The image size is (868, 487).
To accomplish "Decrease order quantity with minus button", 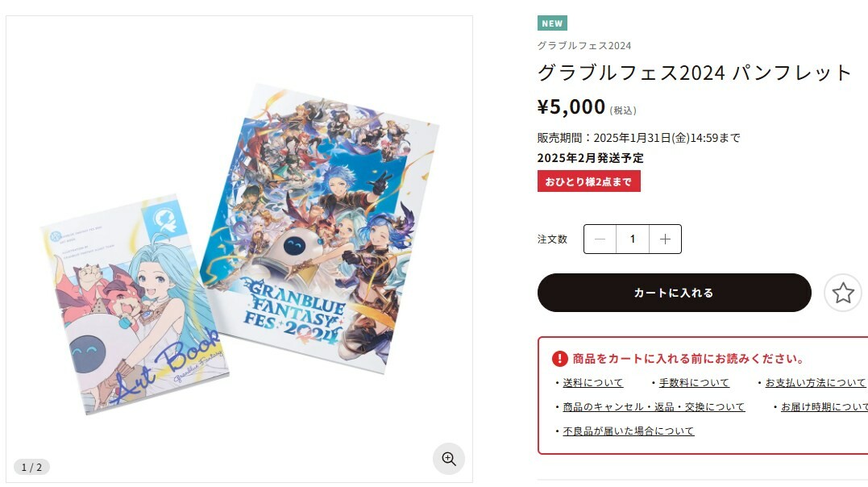I will (x=600, y=239).
